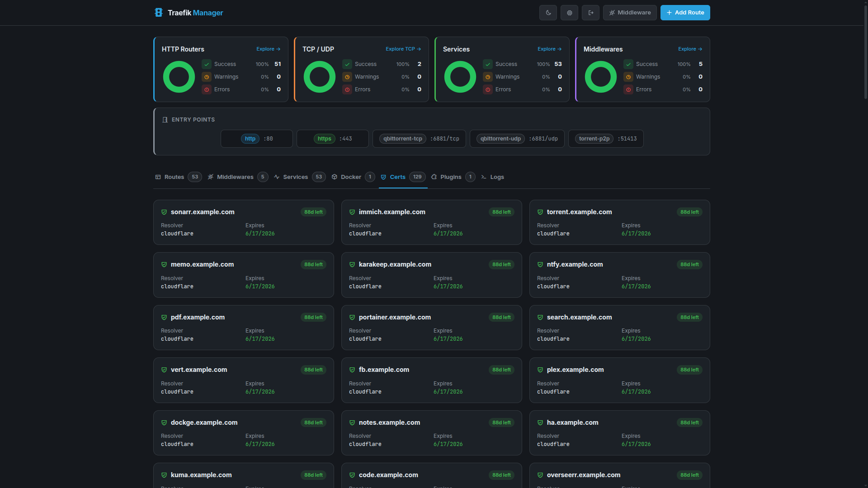
Task: Switch to the Routes tab
Action: pyautogui.click(x=174, y=177)
